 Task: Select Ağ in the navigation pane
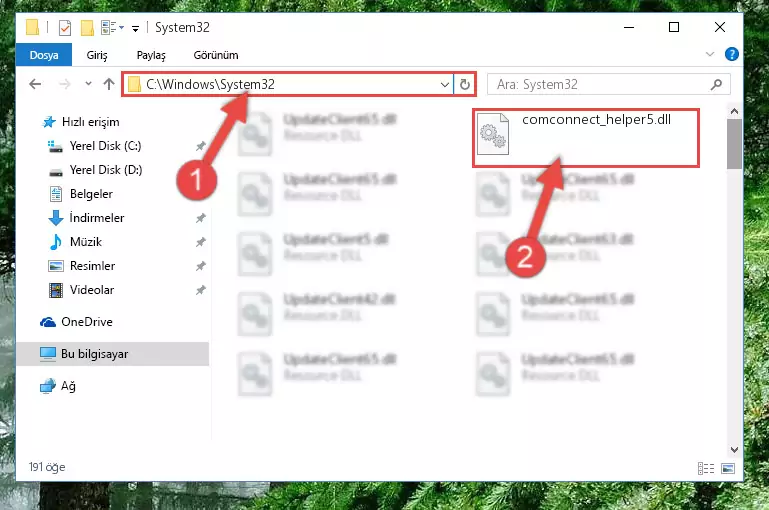(68, 386)
